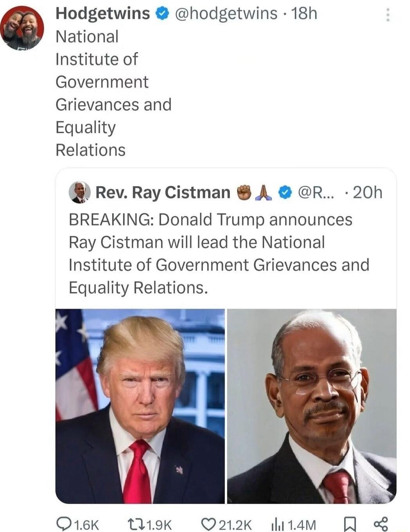Open the quoted account's small avatar
Screen dimensions: 410x532
[80, 192]
